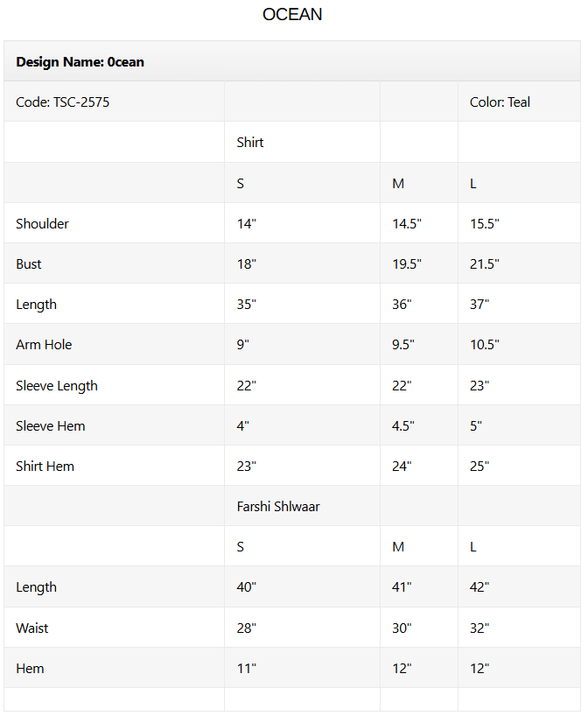Select the "Color: Teal" cell

[x=500, y=102]
